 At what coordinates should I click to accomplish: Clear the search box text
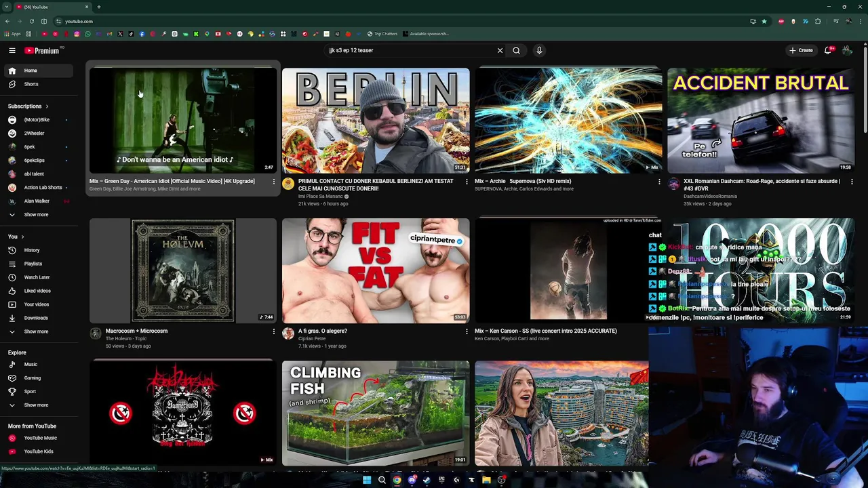tap(500, 50)
